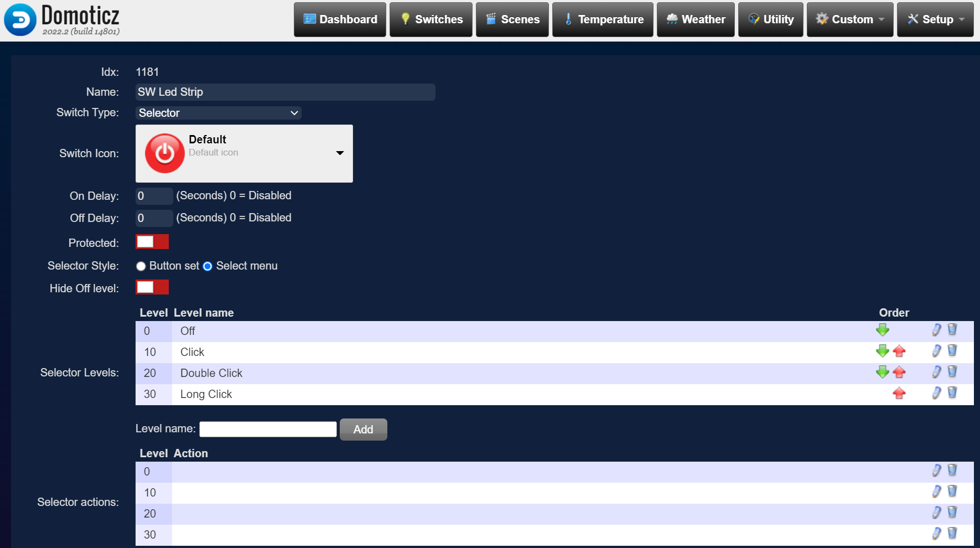Delete the Off level
Viewport: 980px width, 548px height.
952,330
